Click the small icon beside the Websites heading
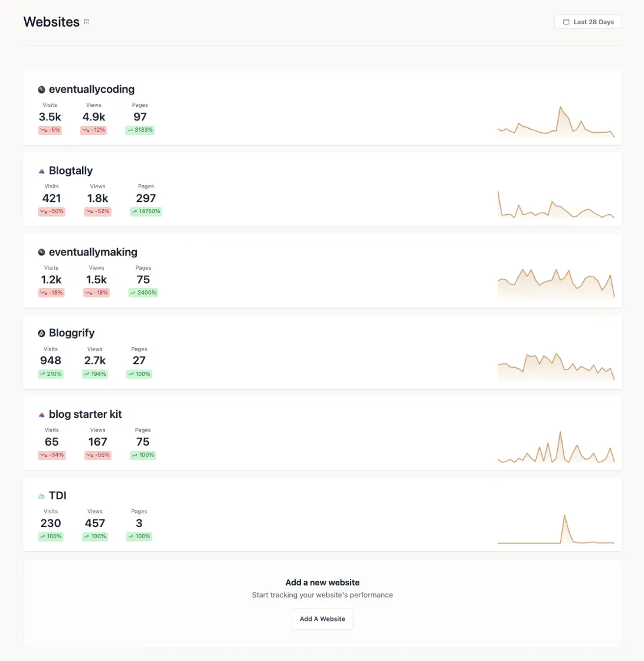 87,21
